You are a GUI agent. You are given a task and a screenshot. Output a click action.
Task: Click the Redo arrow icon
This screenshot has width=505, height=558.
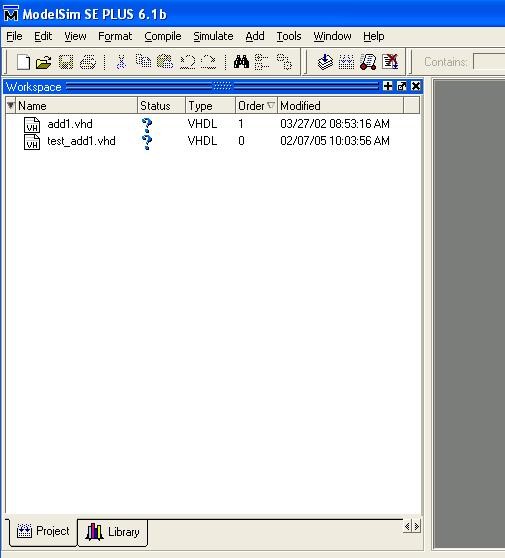click(x=208, y=62)
